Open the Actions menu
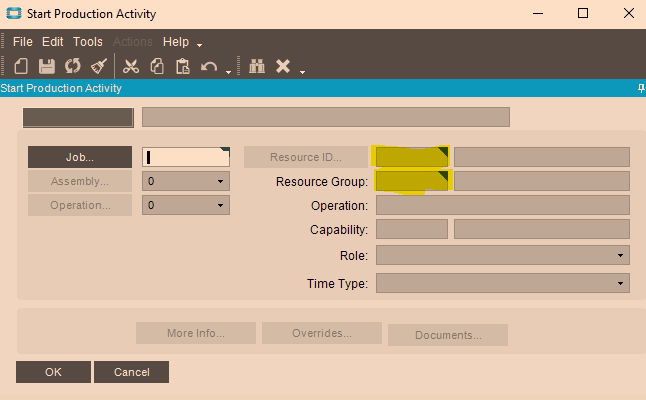Screen dimensions: 646x400 (x=133, y=42)
